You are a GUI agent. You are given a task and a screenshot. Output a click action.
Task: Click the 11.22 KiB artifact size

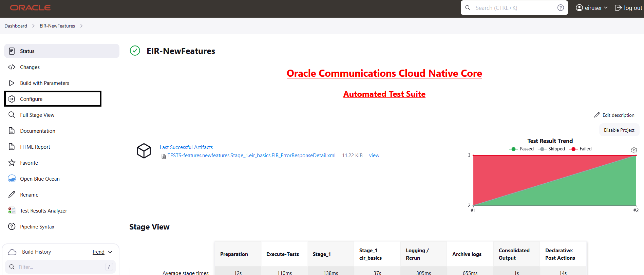click(x=352, y=155)
